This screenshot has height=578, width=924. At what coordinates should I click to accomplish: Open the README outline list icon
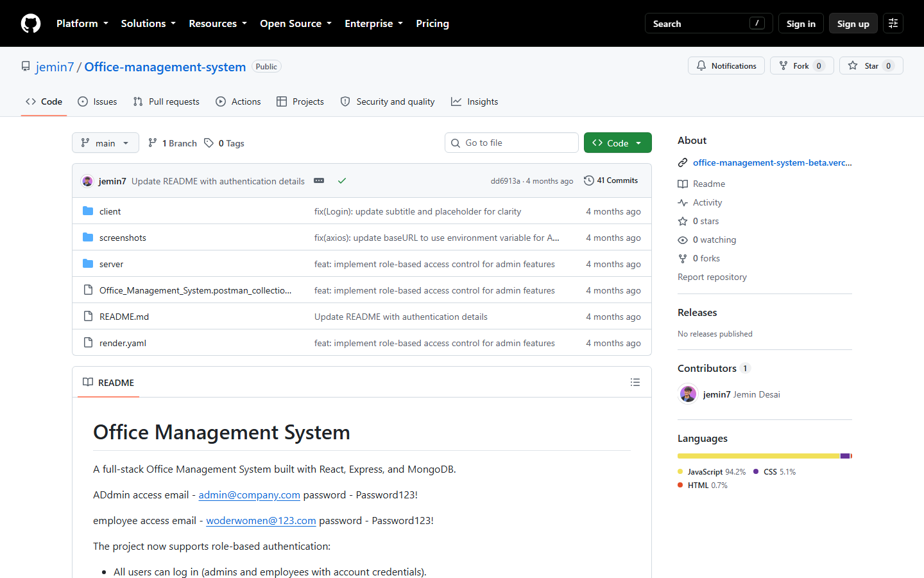(x=635, y=382)
